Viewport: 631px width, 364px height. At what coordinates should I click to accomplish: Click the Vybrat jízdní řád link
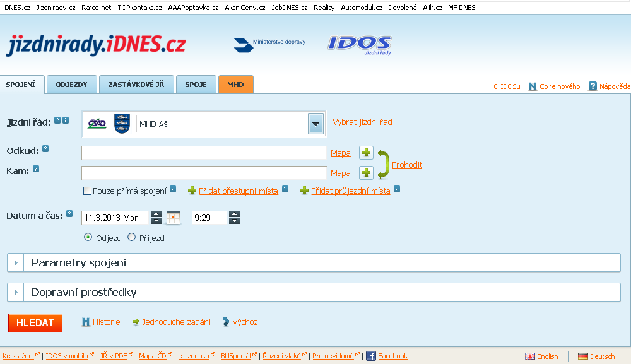pyautogui.click(x=363, y=122)
